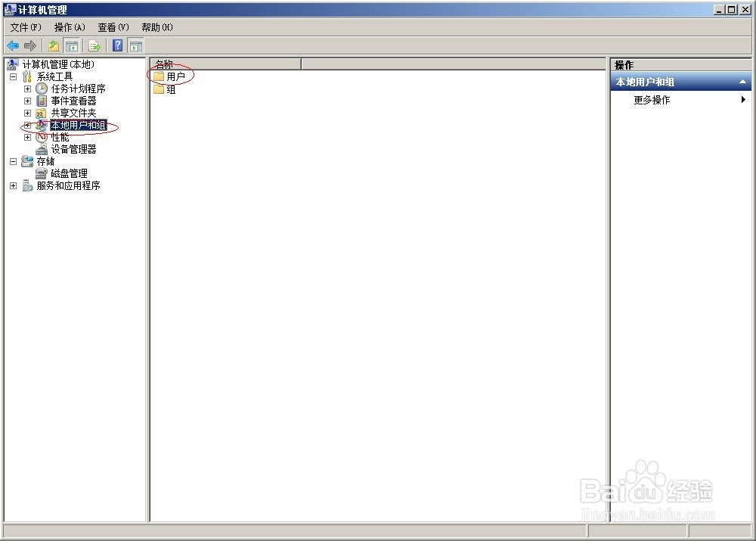Expand the 服务和应用程序 node
The width and height of the screenshot is (756, 541).
coord(13,185)
